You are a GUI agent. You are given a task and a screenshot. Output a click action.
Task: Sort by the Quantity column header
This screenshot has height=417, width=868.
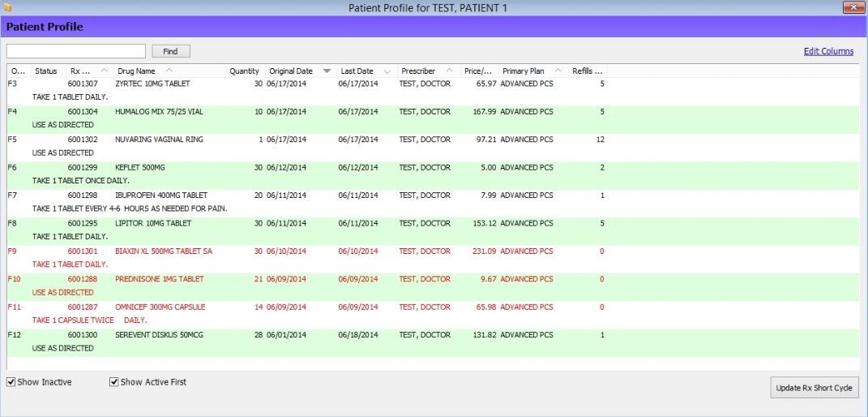pyautogui.click(x=246, y=71)
